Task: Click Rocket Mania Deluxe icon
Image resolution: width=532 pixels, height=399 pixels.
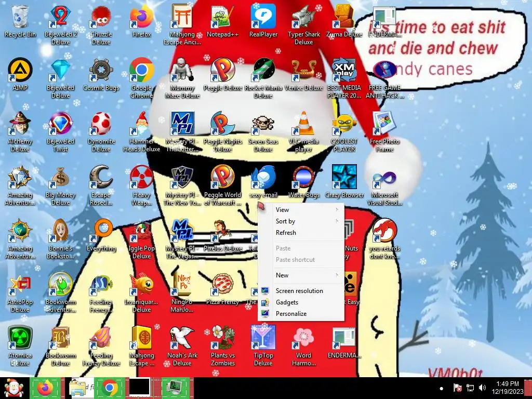Action: pyautogui.click(x=263, y=70)
